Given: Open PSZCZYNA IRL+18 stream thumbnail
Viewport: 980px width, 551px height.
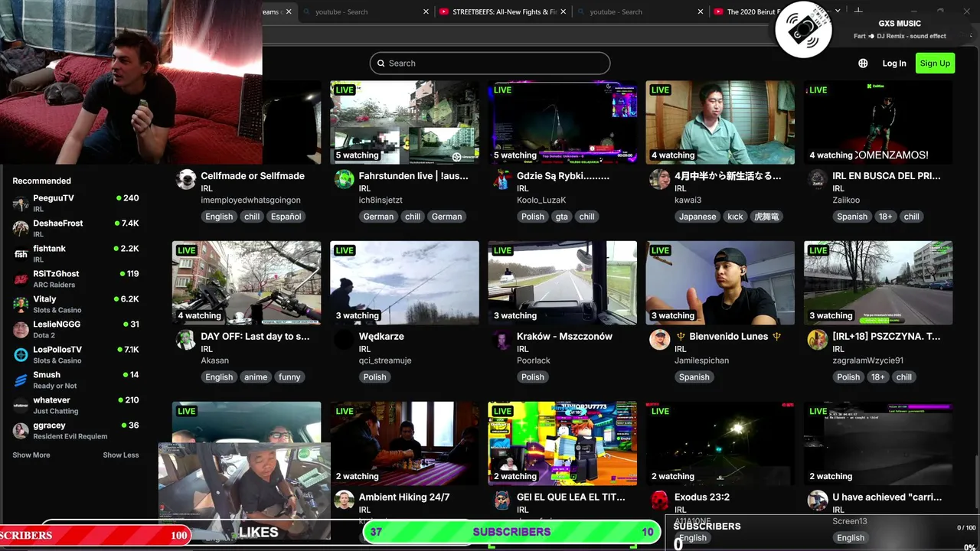Looking at the screenshot, I should tap(878, 283).
